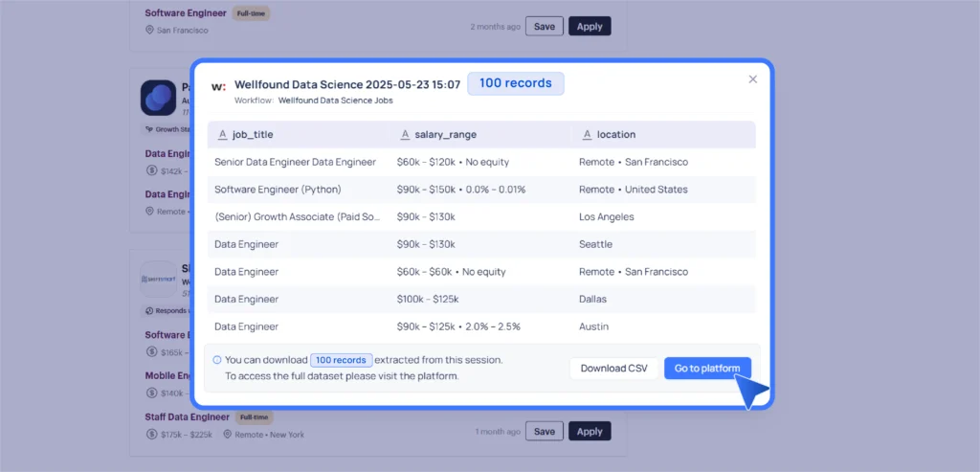Click the info icon beside download note
The height and width of the screenshot is (472, 980).
217,360
